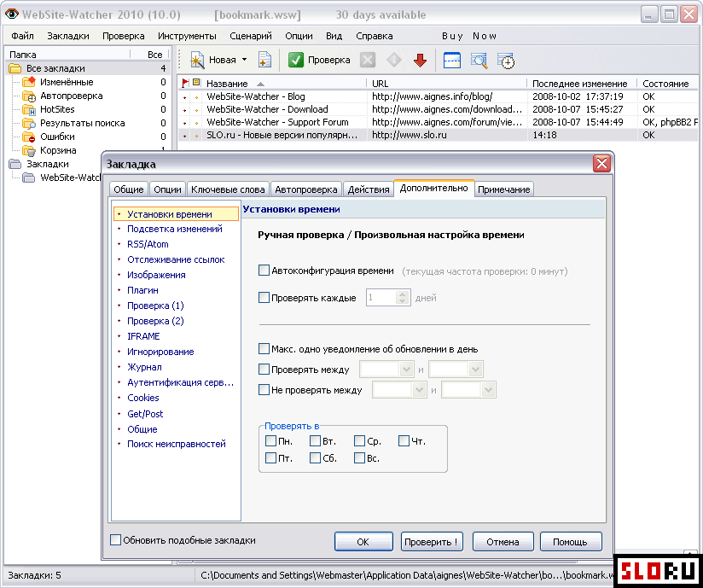Select the Изменённые folder icon
The image size is (703, 588).
[x=28, y=82]
